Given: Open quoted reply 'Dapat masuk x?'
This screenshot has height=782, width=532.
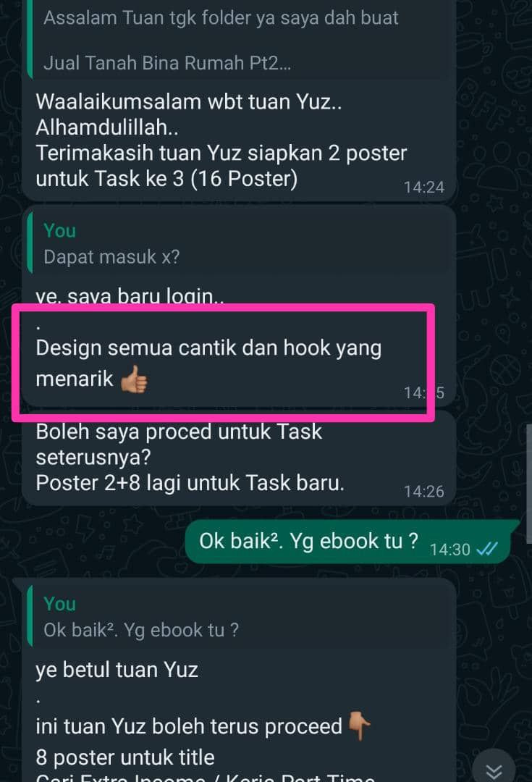Looking at the screenshot, I should tap(241, 243).
